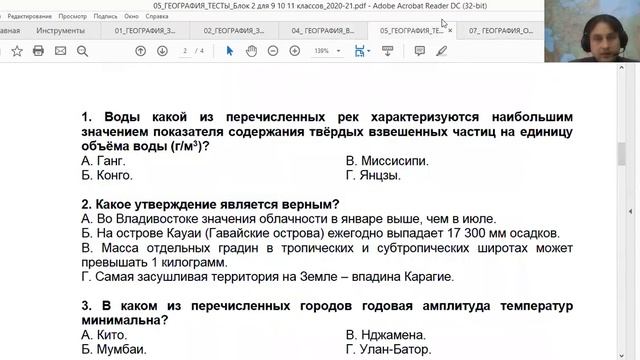Click the line about впадина Карагие
The height and width of the screenshot is (360, 640).
(267, 277)
